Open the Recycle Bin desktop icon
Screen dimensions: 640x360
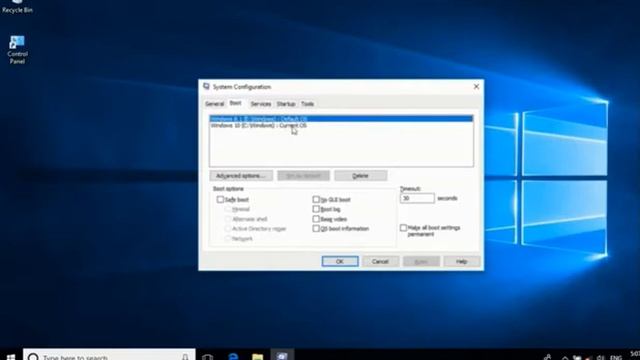17,7
